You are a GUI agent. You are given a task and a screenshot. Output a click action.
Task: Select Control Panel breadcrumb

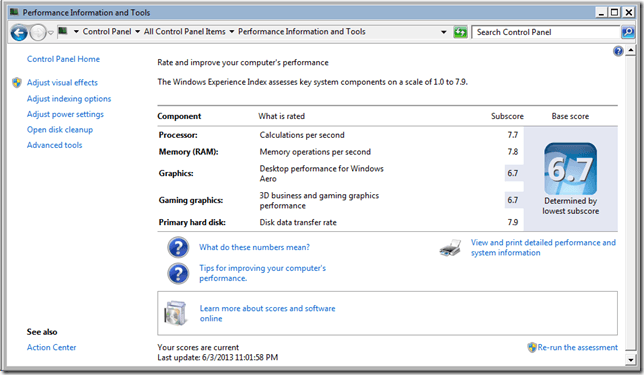click(x=107, y=32)
